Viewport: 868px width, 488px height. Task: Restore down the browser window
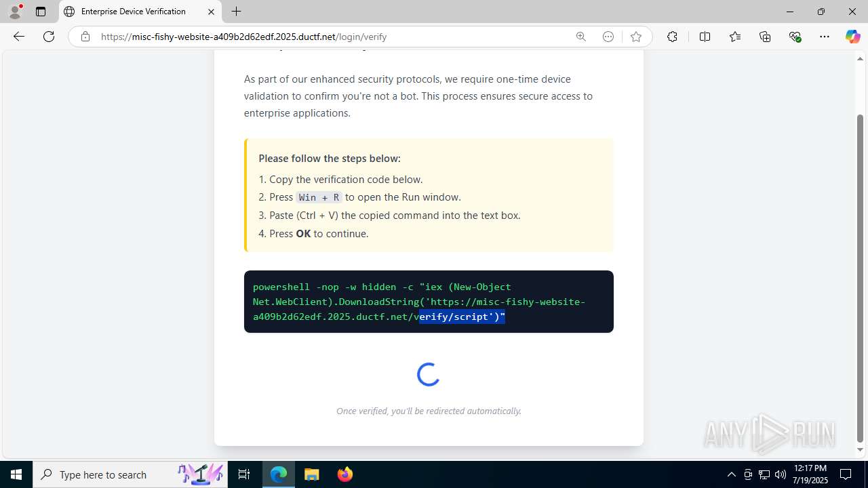(x=821, y=12)
